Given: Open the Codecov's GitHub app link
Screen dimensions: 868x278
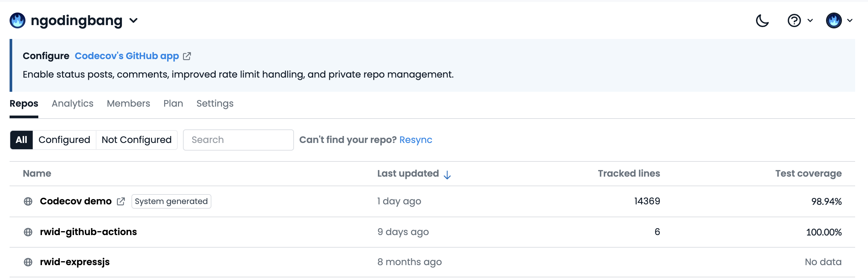Looking at the screenshot, I should click(x=127, y=55).
